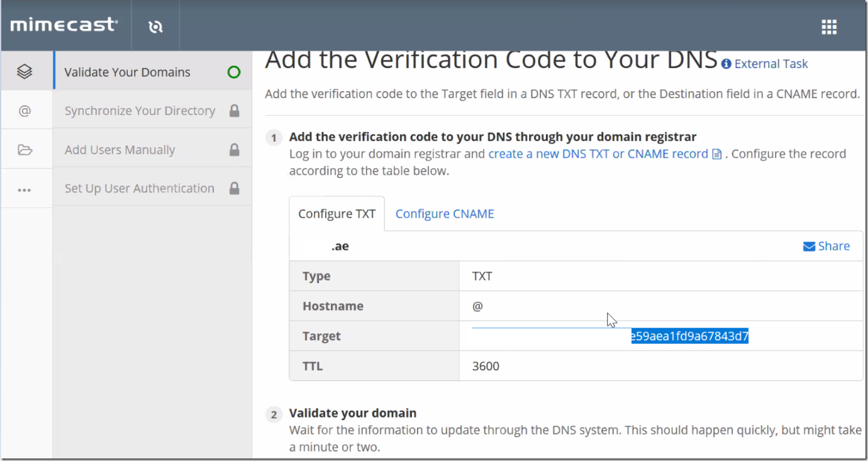Click the envelope icon beside Share

(809, 247)
